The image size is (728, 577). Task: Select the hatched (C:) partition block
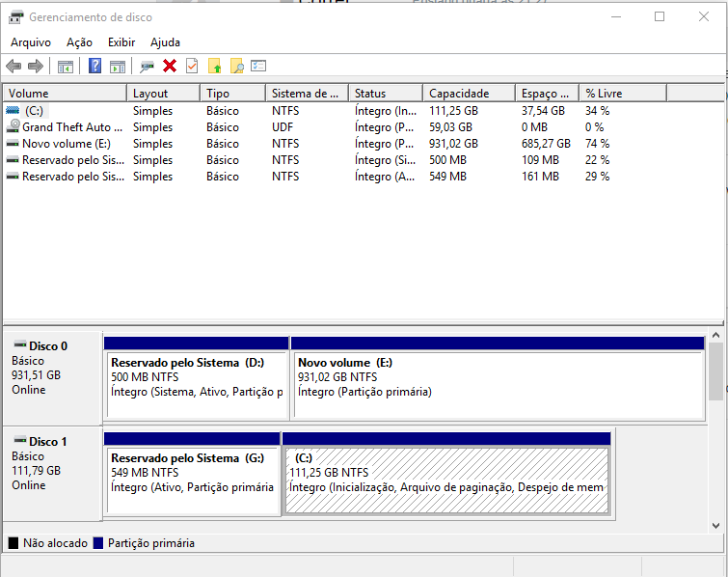click(446, 474)
